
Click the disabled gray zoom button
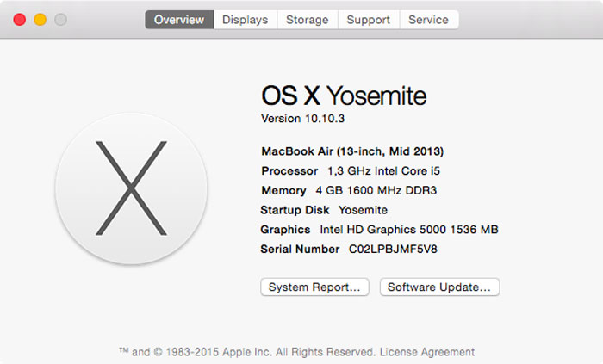(60, 20)
